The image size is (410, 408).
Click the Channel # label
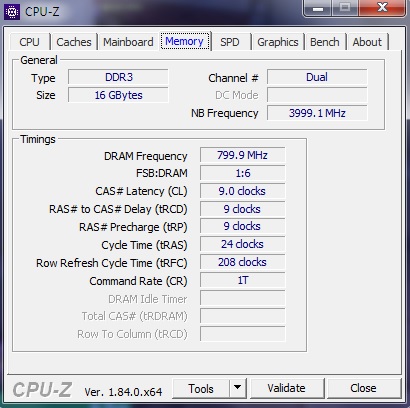click(233, 78)
